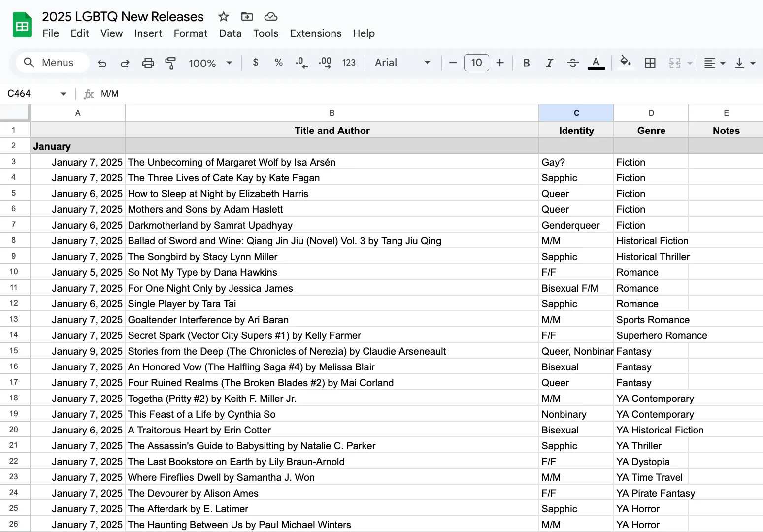The width and height of the screenshot is (763, 532).
Task: Open the Tools menu
Action: 266,33
